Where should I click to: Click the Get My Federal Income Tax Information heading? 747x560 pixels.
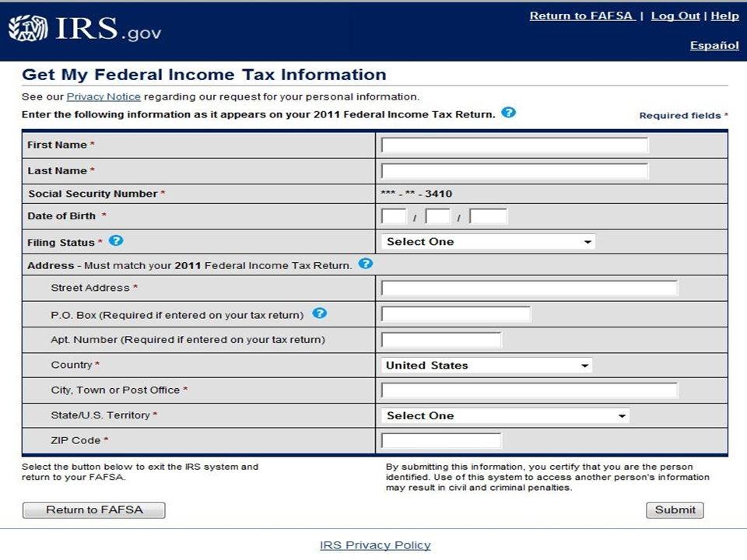pyautogui.click(x=204, y=75)
